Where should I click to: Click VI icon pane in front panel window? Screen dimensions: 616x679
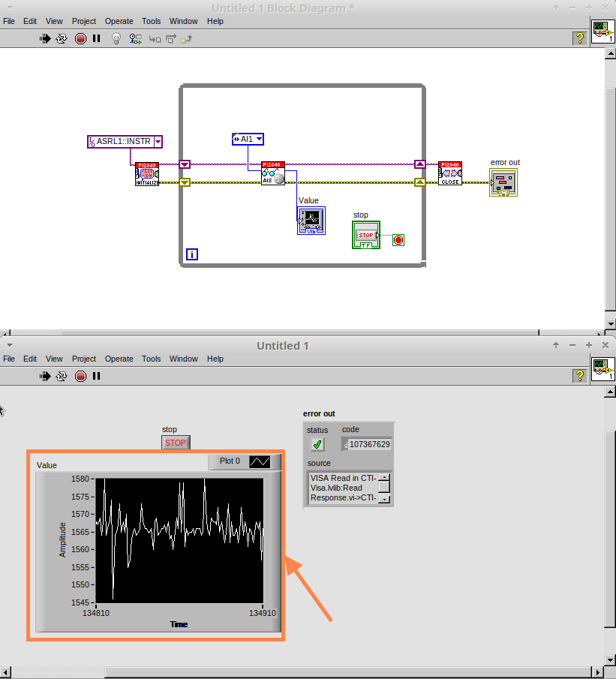[x=602, y=369]
